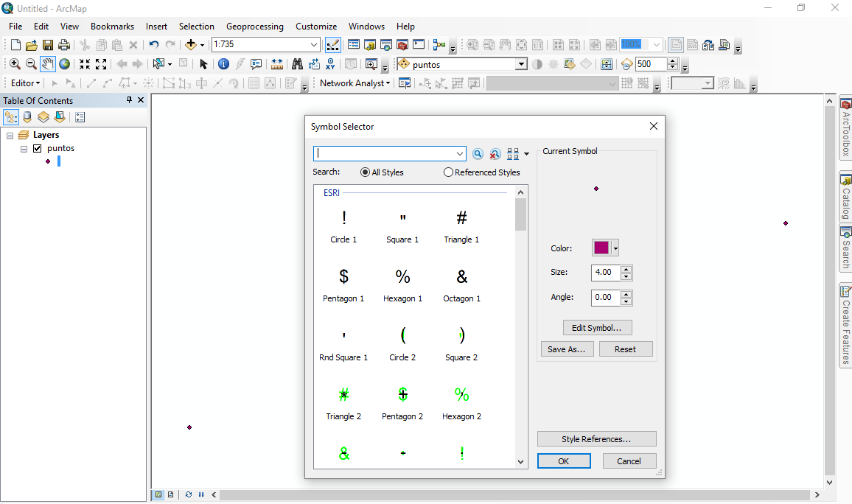The image size is (852, 504).
Task: Click the magenta Color swatch
Action: (x=601, y=248)
